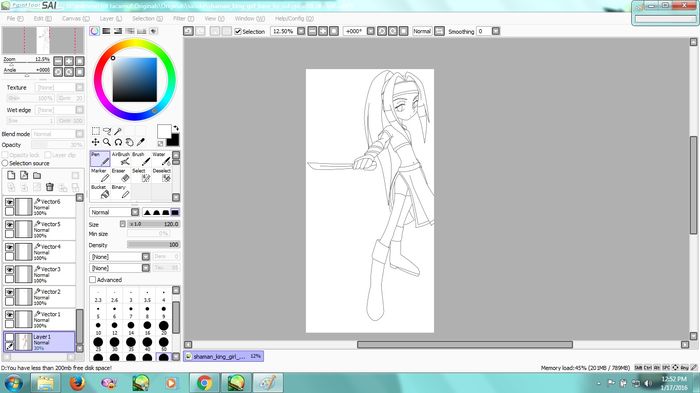Pick the magic wand tool
Image resolution: width=700 pixels, height=393 pixels.
click(x=118, y=131)
